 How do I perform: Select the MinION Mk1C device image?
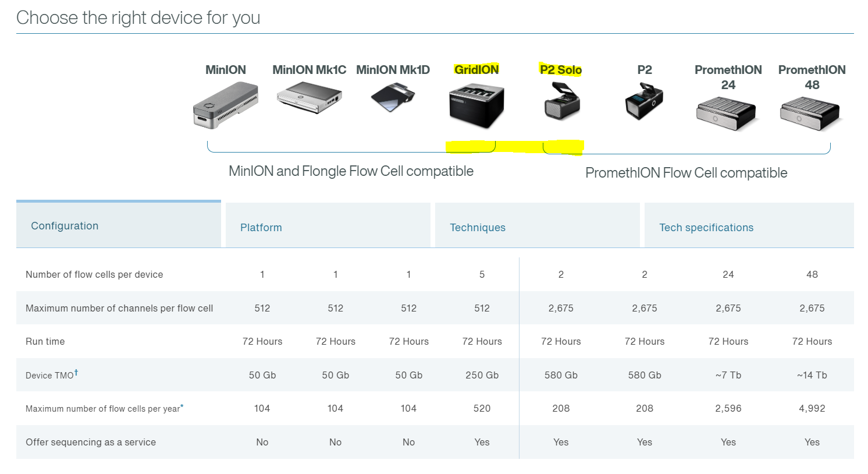310,98
